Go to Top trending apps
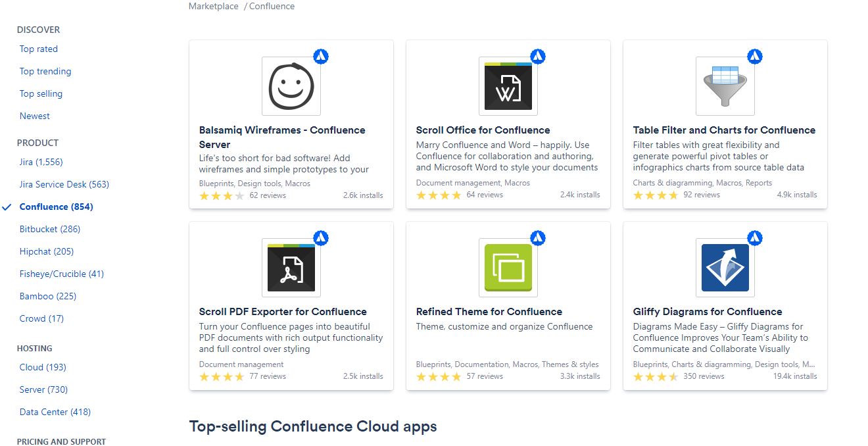Viewport: 868px width, 446px height. coord(45,71)
